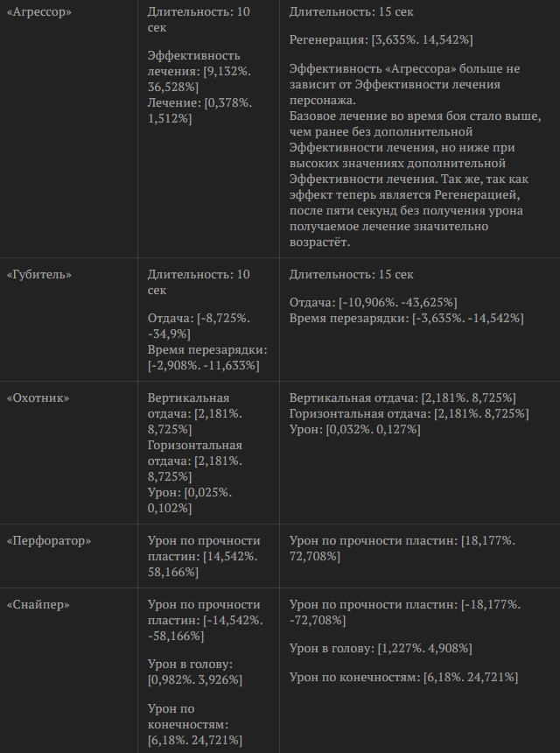Select 'Время перезарядки: [-3,635%. -14,542%]' text
The width and height of the screenshot is (560, 753).
point(407,319)
